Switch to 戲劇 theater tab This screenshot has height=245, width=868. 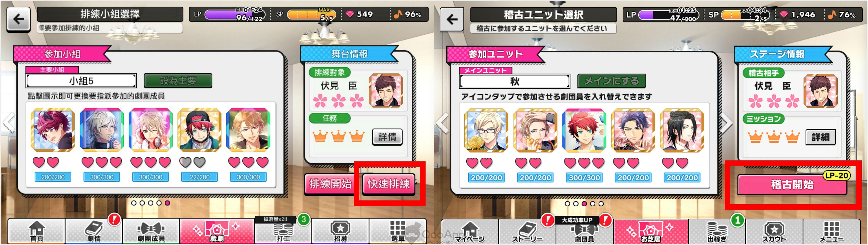click(217, 231)
